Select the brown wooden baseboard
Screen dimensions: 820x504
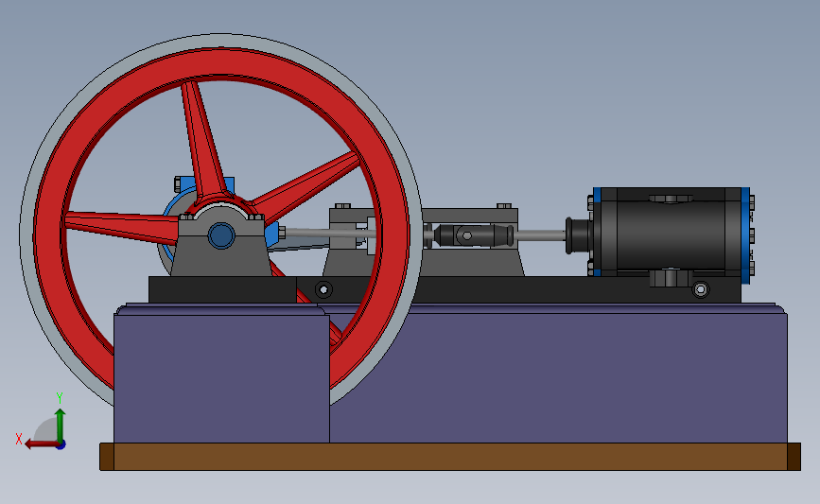[450, 457]
